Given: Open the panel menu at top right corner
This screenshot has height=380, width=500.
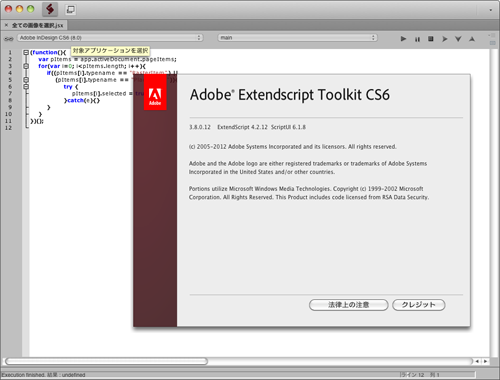Looking at the screenshot, I should pos(490,10).
